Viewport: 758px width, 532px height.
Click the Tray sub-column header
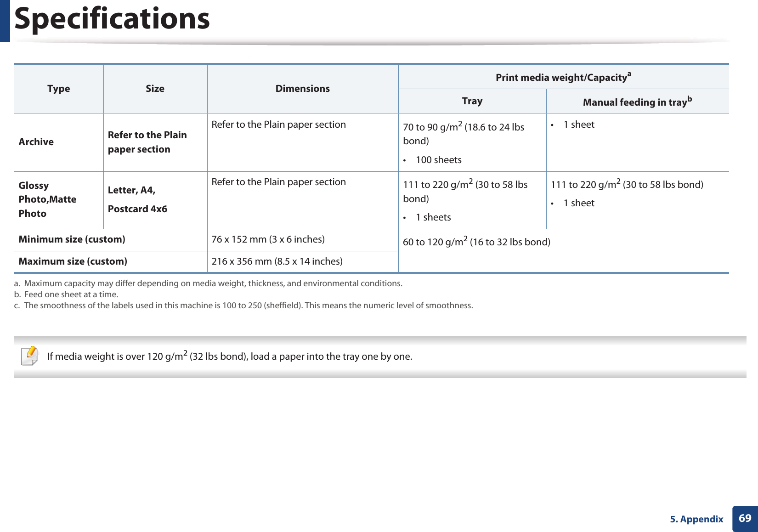(472, 101)
